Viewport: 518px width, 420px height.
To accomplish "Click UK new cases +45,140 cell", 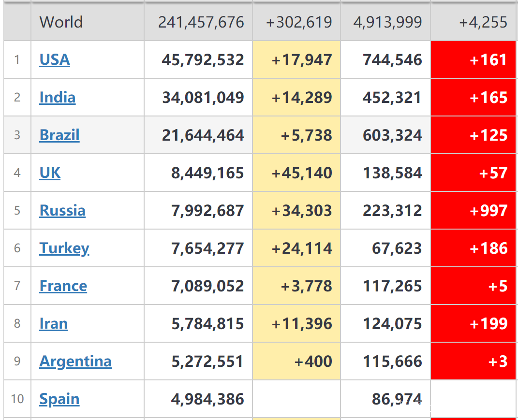I will [x=302, y=173].
